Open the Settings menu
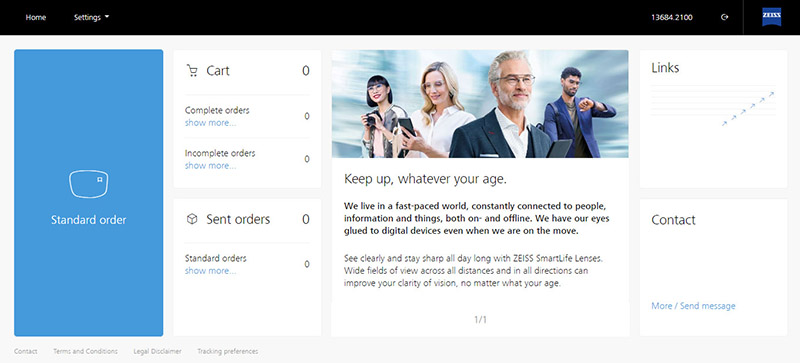 click(87, 17)
